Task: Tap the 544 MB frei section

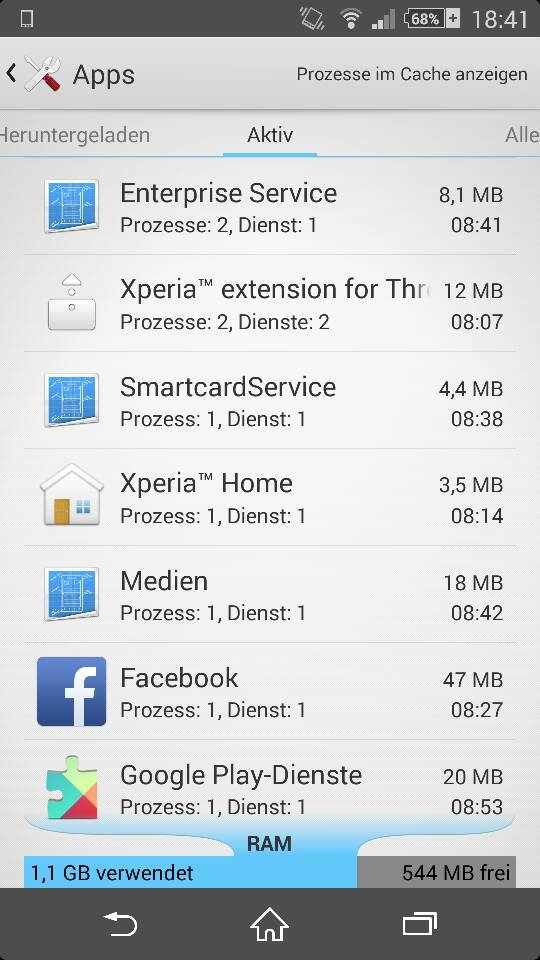Action: point(437,872)
